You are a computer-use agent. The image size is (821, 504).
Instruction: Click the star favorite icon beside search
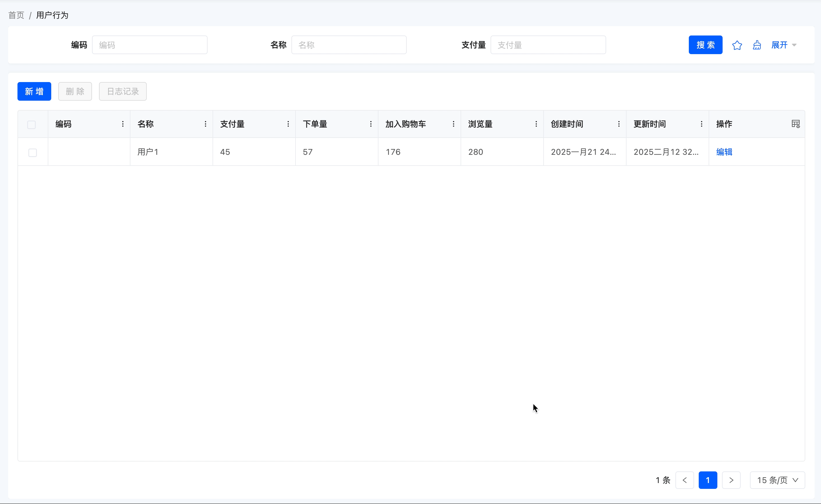point(737,45)
